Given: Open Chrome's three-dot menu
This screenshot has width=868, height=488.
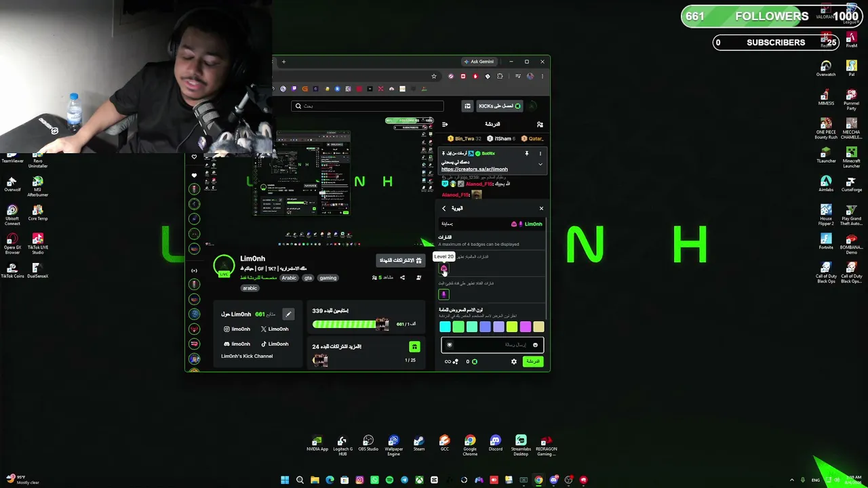Looking at the screenshot, I should click(x=542, y=76).
